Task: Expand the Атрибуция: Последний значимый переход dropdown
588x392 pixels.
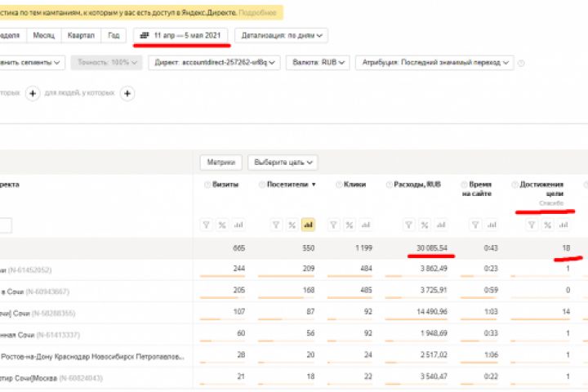Action: point(434,63)
